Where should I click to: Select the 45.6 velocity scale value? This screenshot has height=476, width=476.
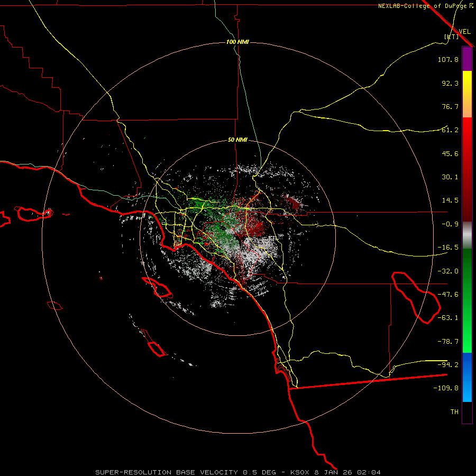click(450, 153)
